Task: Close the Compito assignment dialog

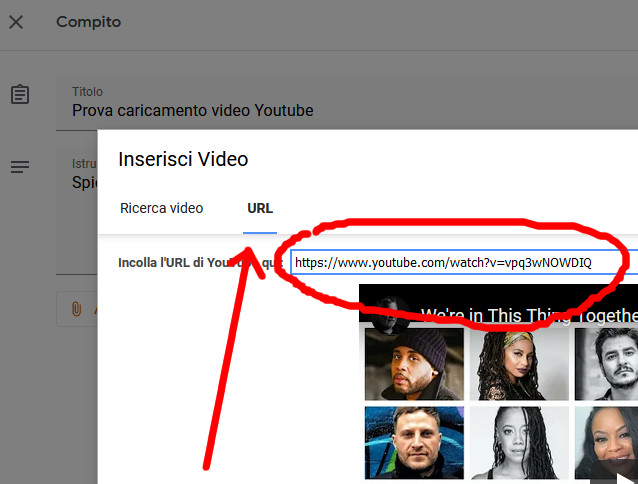Action: click(x=16, y=22)
